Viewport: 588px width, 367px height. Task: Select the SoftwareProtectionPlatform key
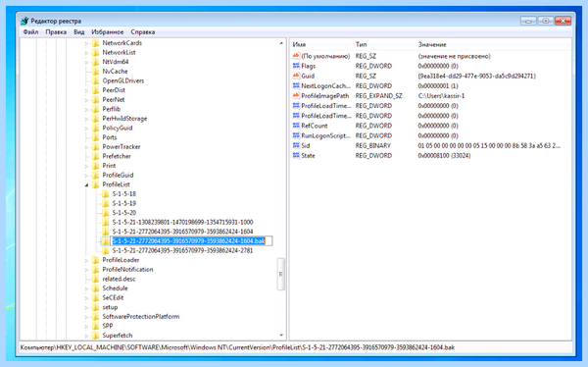pyautogui.click(x=140, y=316)
